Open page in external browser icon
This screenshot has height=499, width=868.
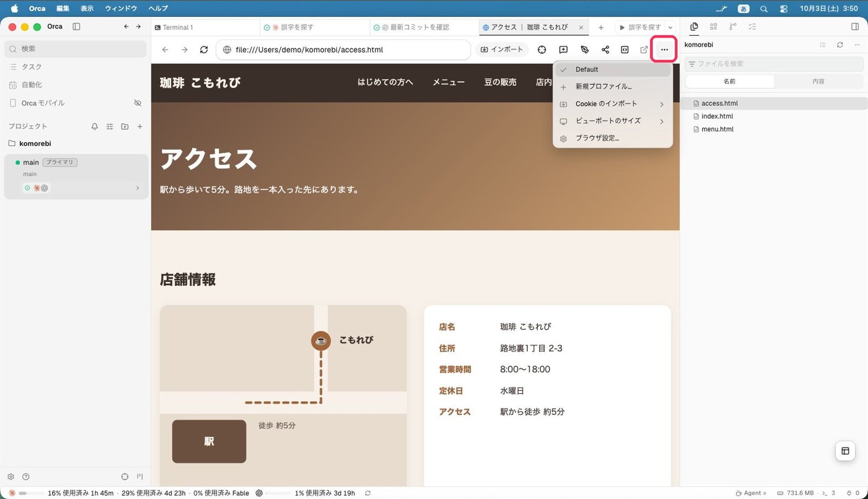(x=644, y=49)
